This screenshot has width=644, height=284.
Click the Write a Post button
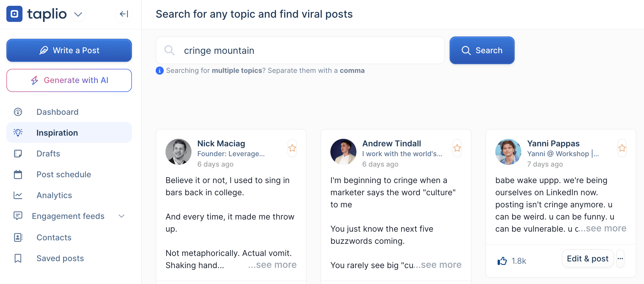(69, 50)
